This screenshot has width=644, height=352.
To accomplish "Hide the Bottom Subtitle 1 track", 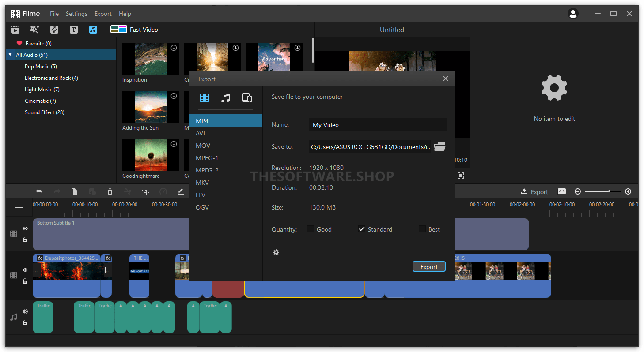I will [x=25, y=228].
